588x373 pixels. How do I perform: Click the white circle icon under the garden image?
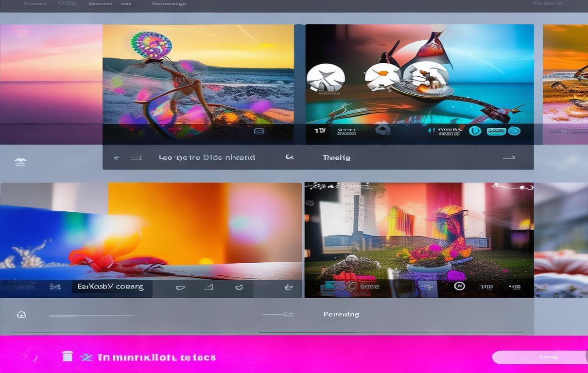459,286
